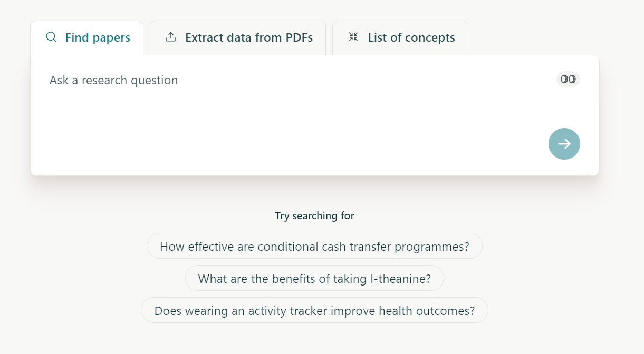This screenshot has width=644, height=354.
Task: Click the collapse-arrows icon on List of concepts
Action: [353, 37]
